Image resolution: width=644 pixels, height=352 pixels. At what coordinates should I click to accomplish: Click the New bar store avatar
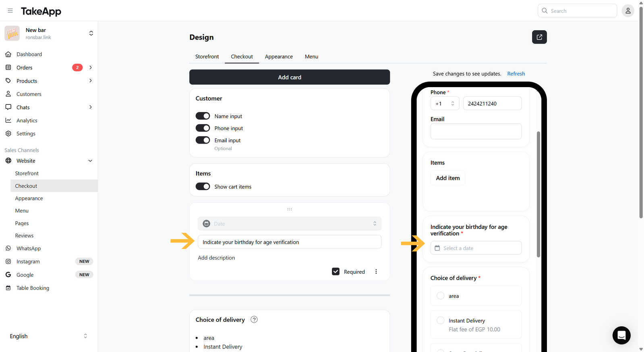tap(12, 33)
